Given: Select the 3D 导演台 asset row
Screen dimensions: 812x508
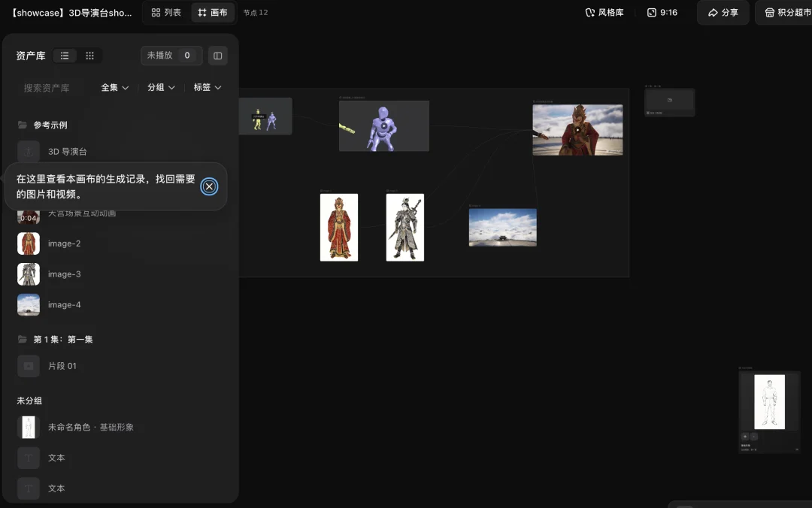Looking at the screenshot, I should (x=120, y=152).
